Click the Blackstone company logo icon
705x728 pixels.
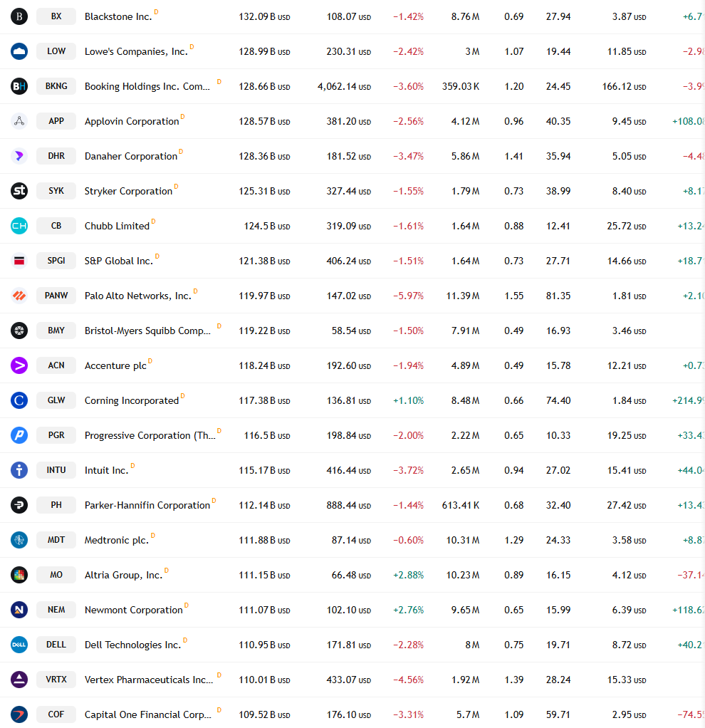(x=19, y=16)
